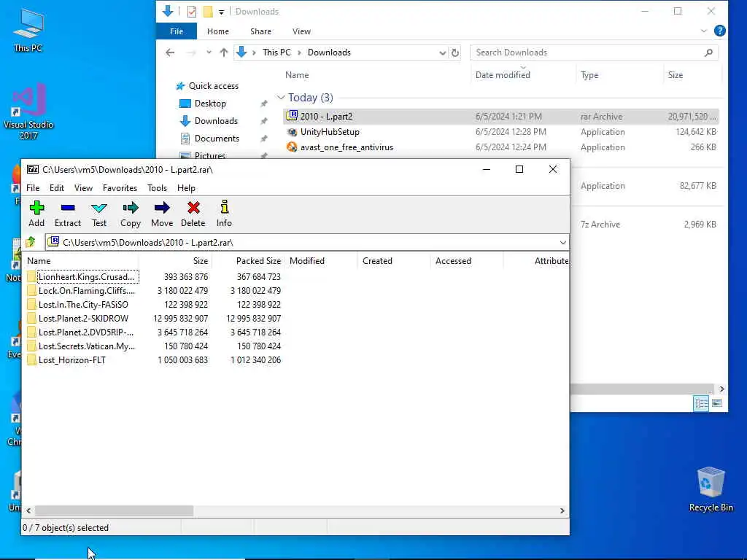
Task: Sort 7-Zip list by Size column
Action: coord(175,261)
